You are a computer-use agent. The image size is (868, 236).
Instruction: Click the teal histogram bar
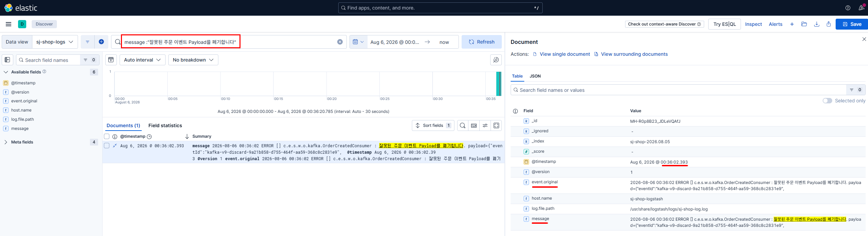point(499,84)
